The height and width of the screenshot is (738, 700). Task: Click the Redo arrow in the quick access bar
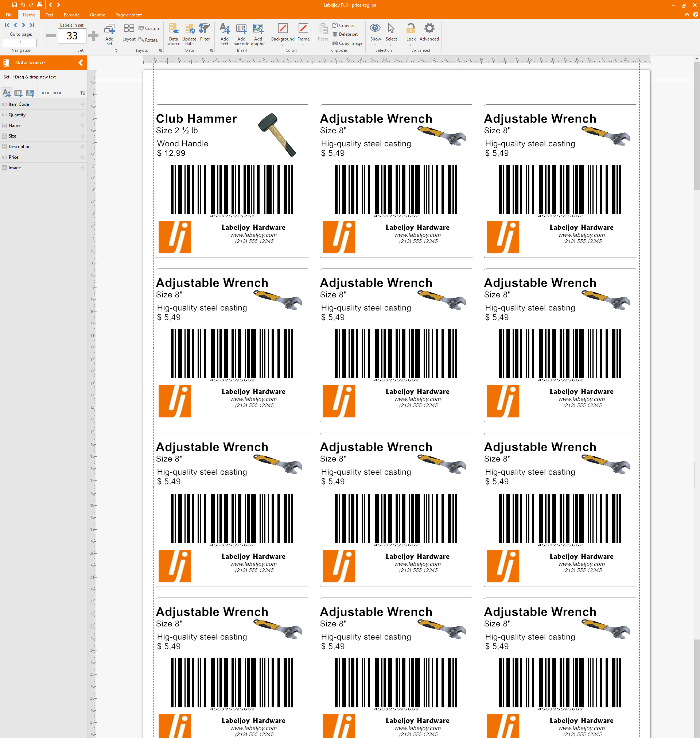tap(31, 5)
